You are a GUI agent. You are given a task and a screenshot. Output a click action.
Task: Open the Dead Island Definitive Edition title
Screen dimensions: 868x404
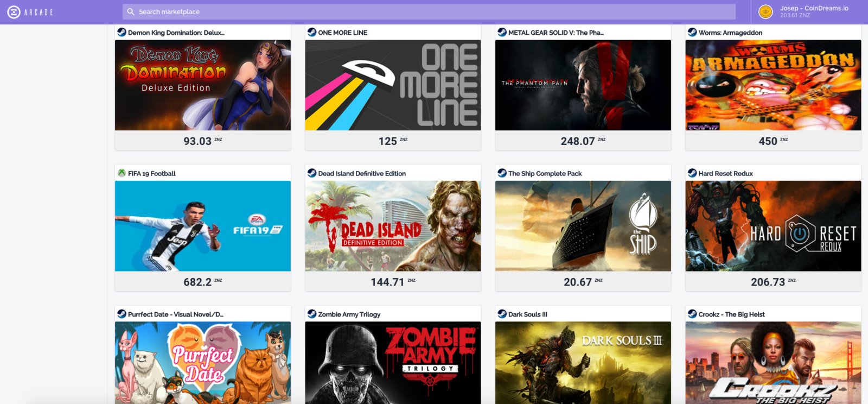pos(362,174)
